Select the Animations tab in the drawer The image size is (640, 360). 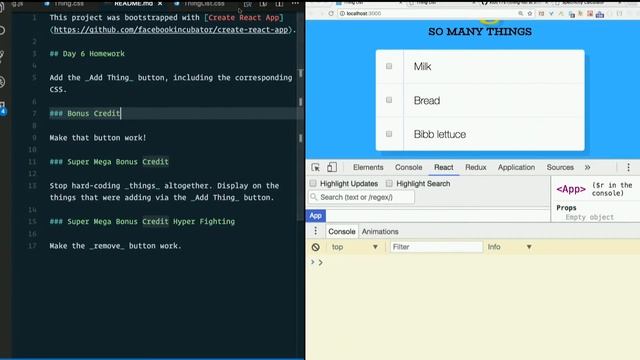[380, 231]
